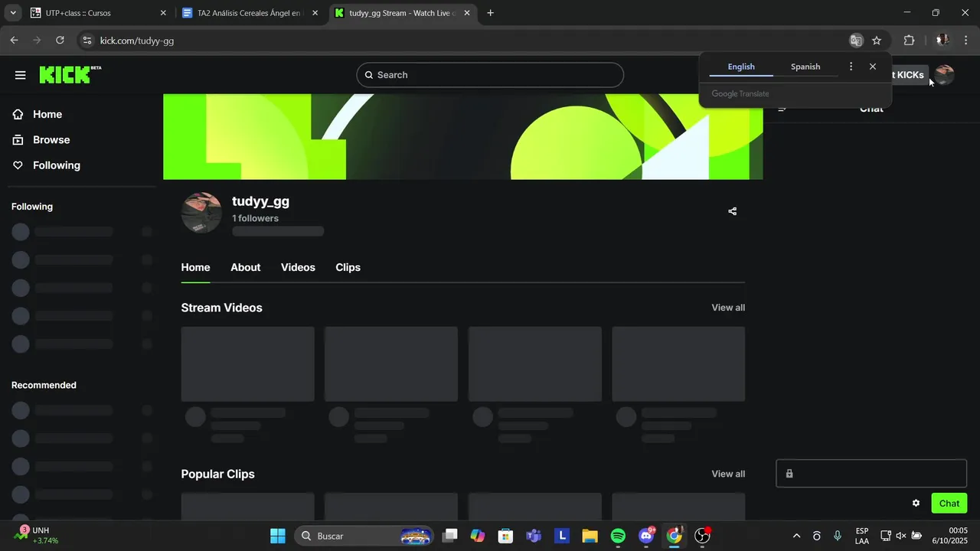Click the Kick logo
980x551 pixels.
click(70, 74)
